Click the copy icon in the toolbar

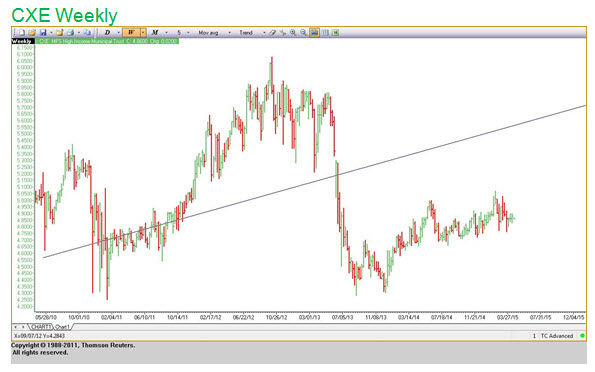pos(87,33)
